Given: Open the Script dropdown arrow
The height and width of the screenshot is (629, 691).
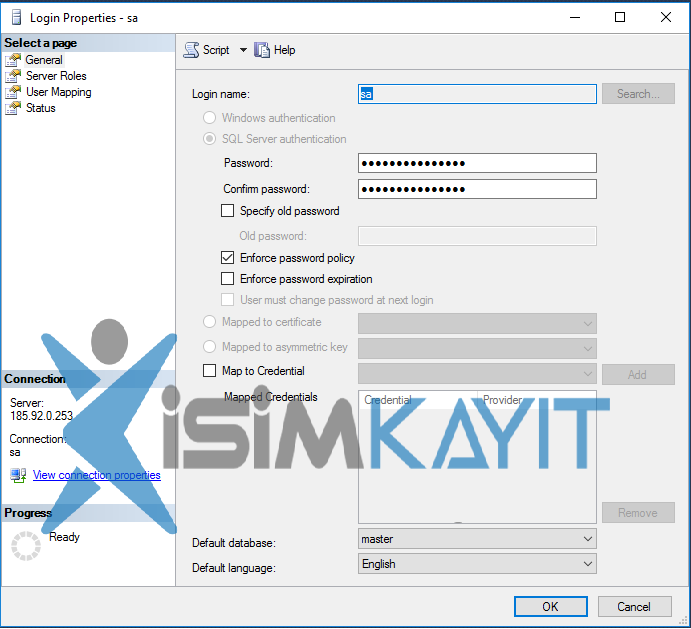Looking at the screenshot, I should tap(243, 50).
